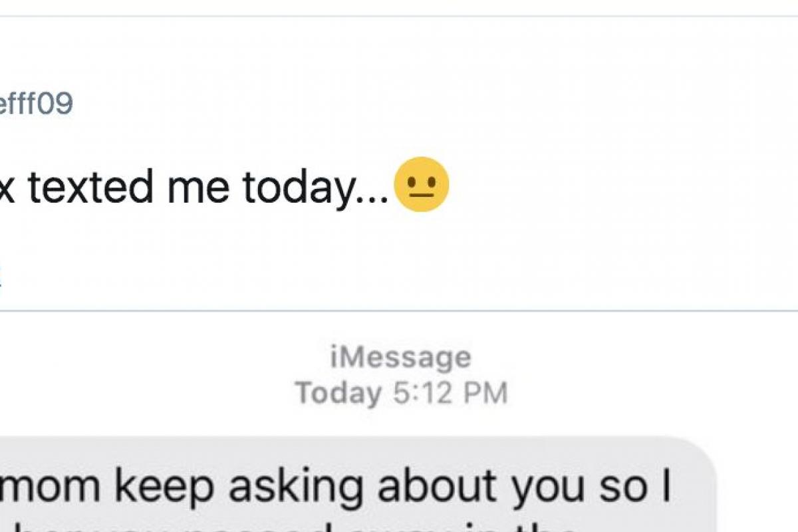Click the bold "Today" date label
The height and width of the screenshot is (532, 798).
pos(338,393)
